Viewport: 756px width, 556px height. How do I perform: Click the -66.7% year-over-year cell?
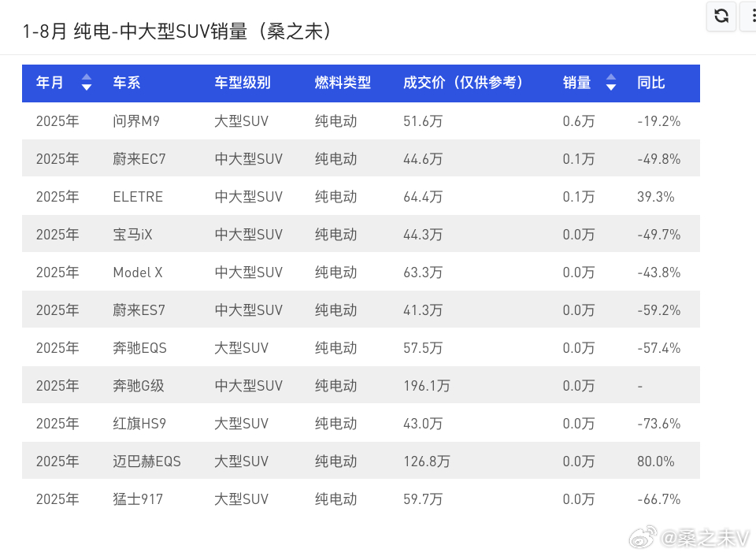(658, 499)
